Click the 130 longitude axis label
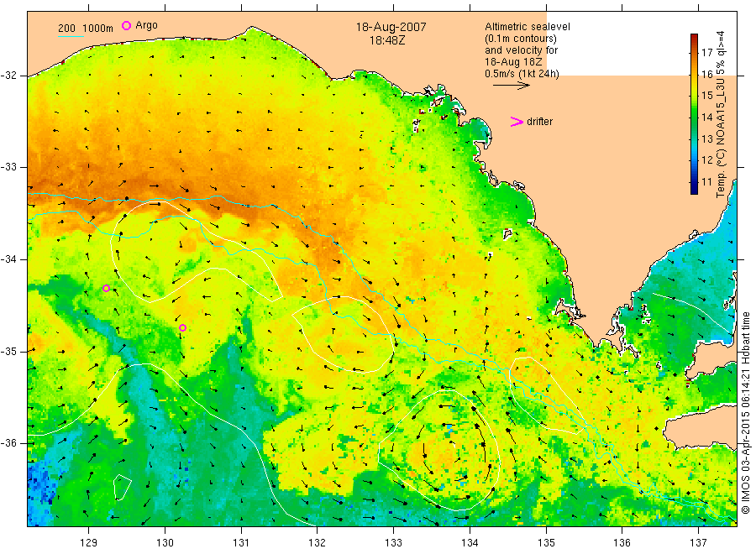Viewport: 756px width, 554px height. coord(165,543)
